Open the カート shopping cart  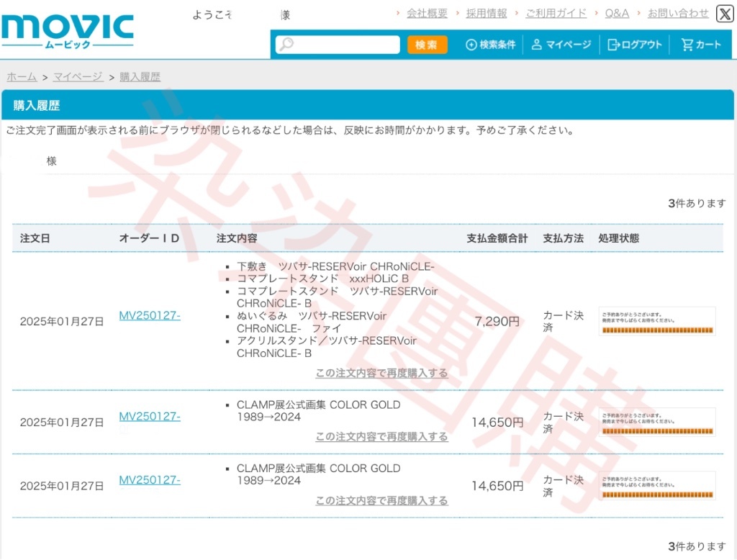(x=701, y=45)
